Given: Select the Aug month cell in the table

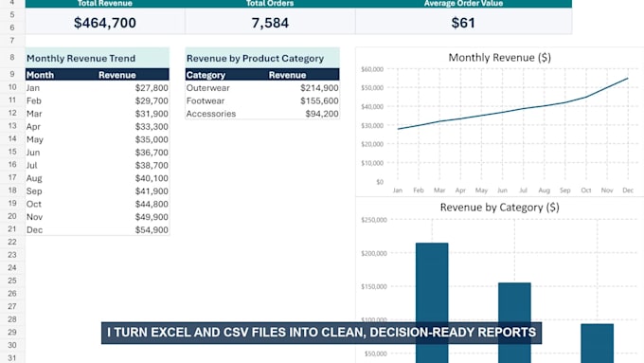Looking at the screenshot, I should (34, 178).
